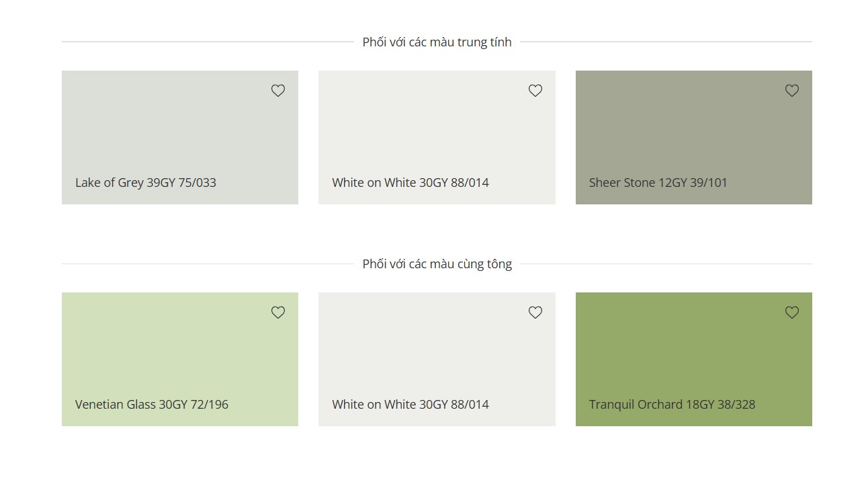Click heart on White on White under cùng tông
Viewport: 868px width, 480px height.
click(x=535, y=313)
